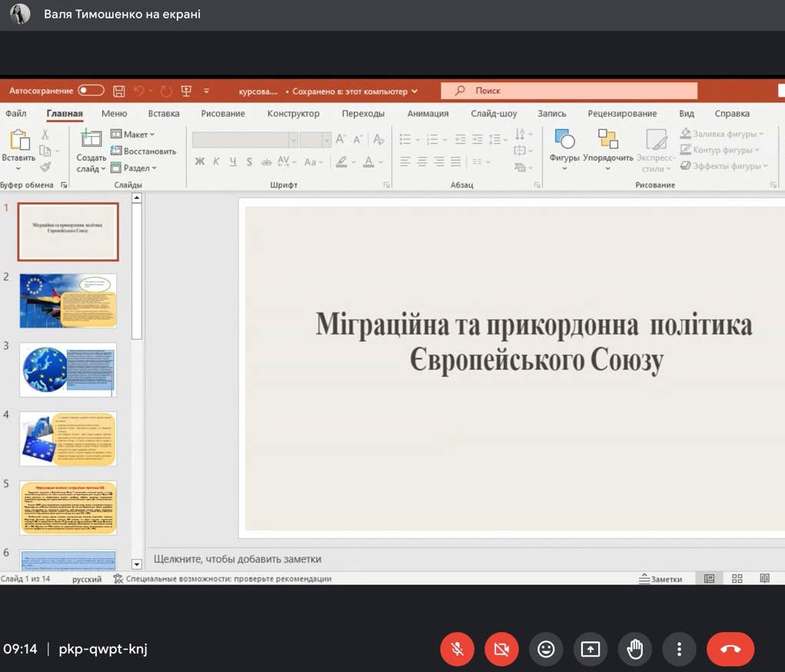Viewport: 785px width, 672px height.
Task: Turn on the camera in the call
Action: pos(501,650)
